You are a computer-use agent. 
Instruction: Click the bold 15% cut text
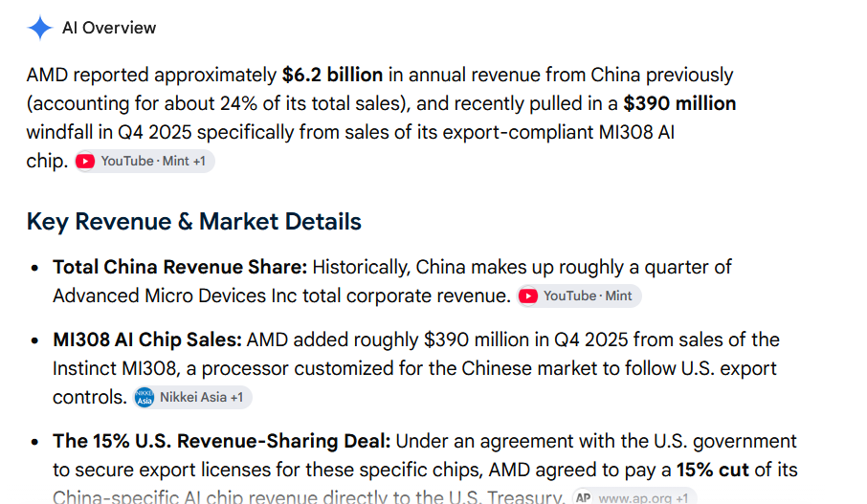coord(713,470)
